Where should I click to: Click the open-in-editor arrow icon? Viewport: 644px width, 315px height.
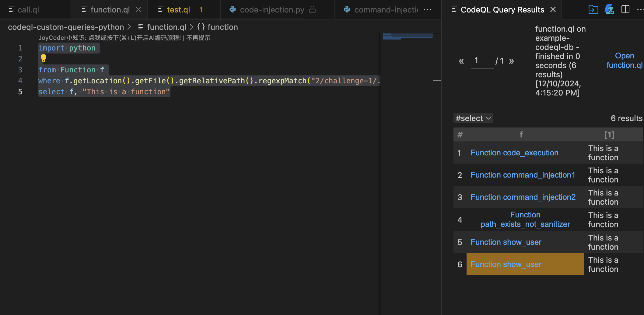593,9
